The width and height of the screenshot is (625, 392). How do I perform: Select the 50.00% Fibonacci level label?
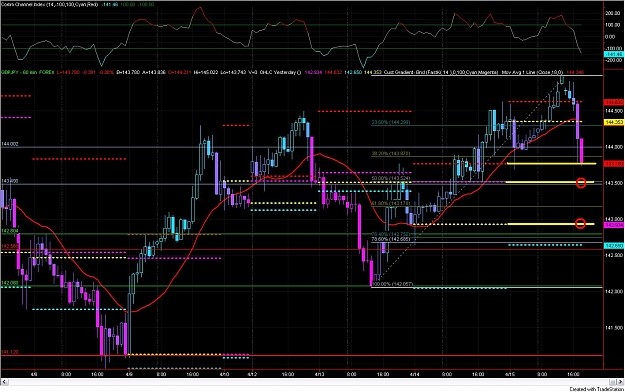pyautogui.click(x=391, y=178)
